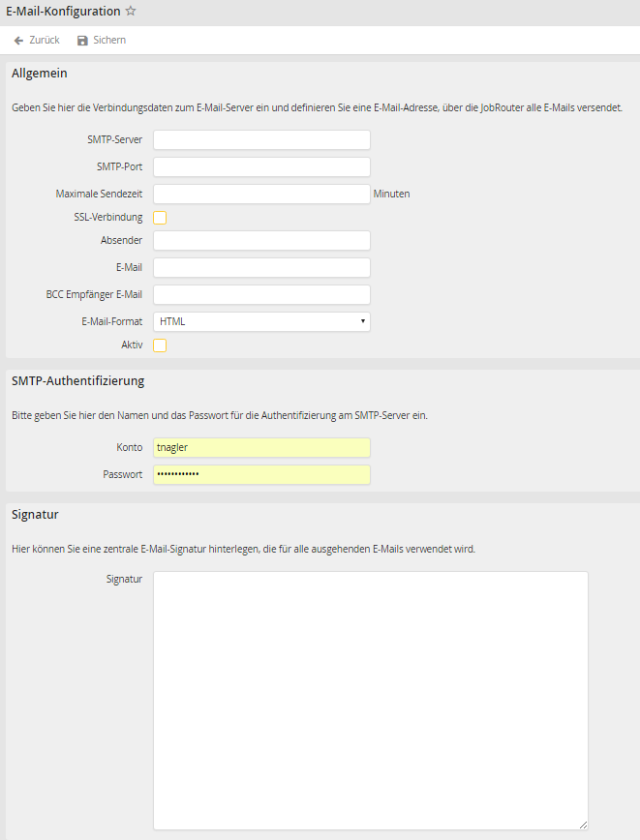This screenshot has width=640, height=840.
Task: Focus the SMTP-Port input field
Action: click(x=261, y=167)
